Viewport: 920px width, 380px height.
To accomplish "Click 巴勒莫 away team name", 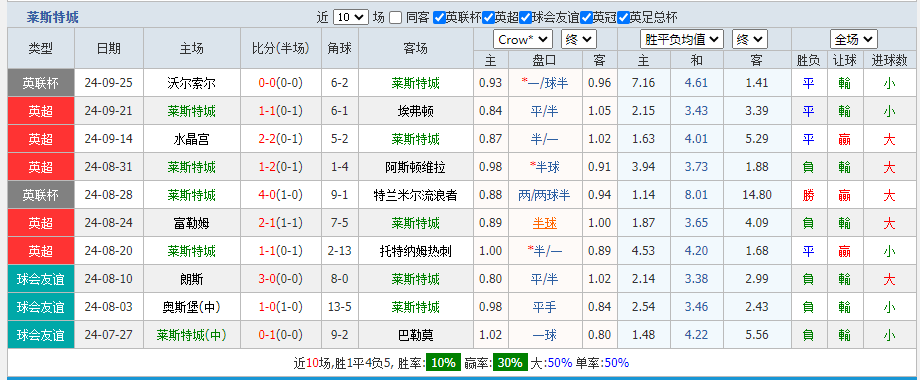I will [x=416, y=335].
